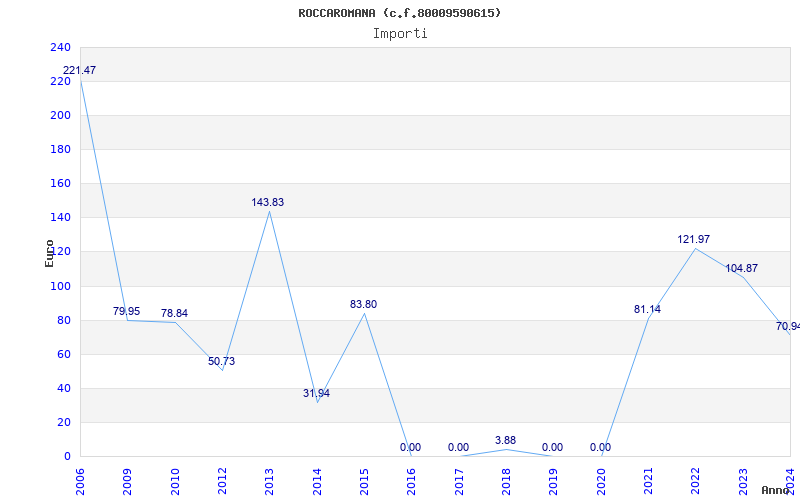Click the 180 y-axis tick label
Viewport: 800px width, 500px height.
click(x=60, y=149)
